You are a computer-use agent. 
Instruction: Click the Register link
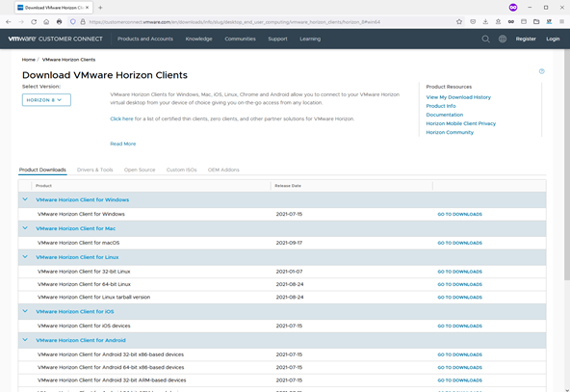(x=526, y=39)
